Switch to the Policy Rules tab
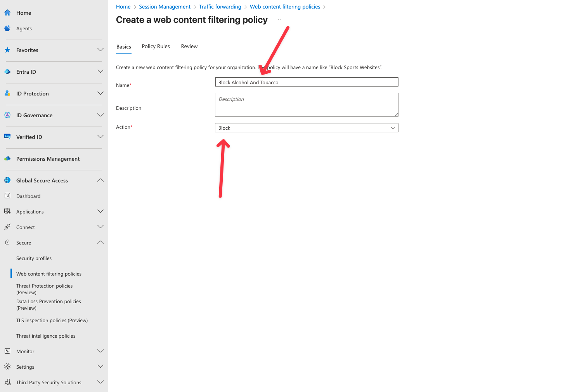 [x=156, y=47]
